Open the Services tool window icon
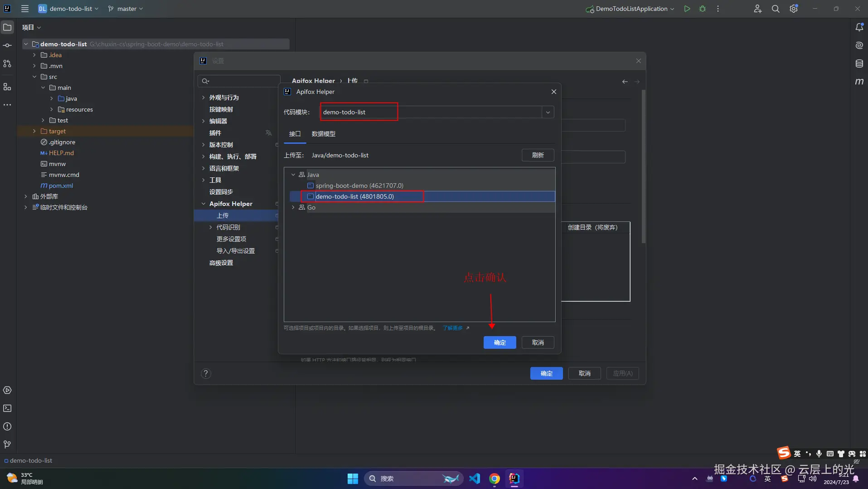This screenshot has width=868, height=489. pyautogui.click(x=7, y=390)
